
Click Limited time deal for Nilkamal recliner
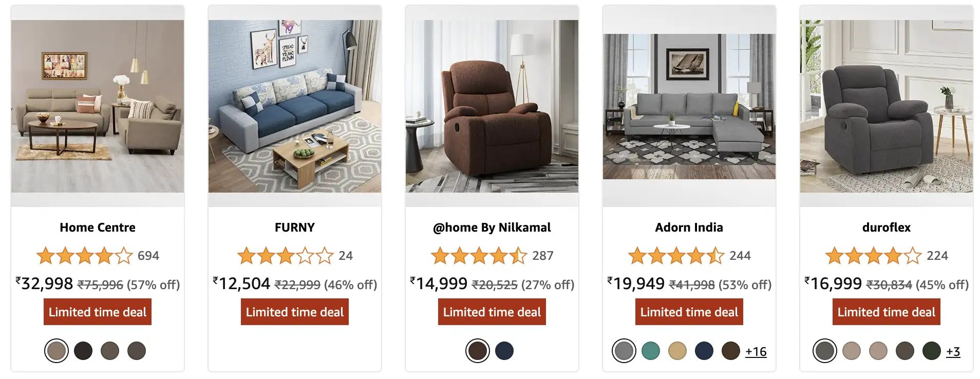(x=492, y=311)
